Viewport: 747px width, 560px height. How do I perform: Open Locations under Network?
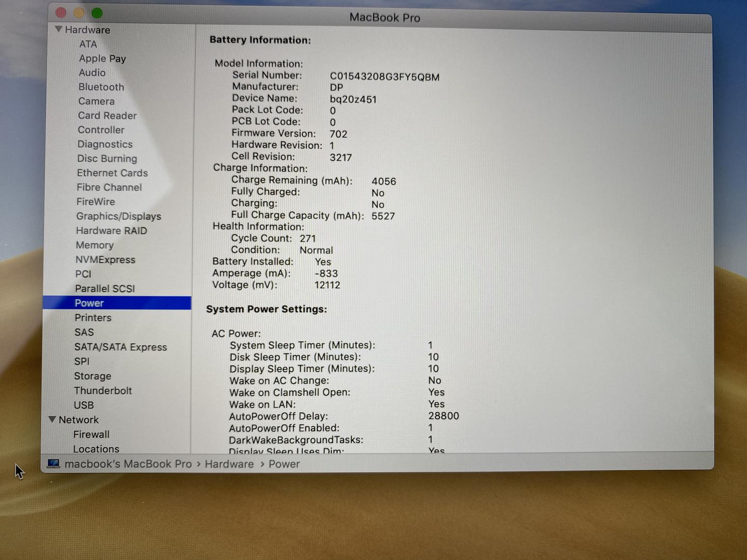pos(96,449)
